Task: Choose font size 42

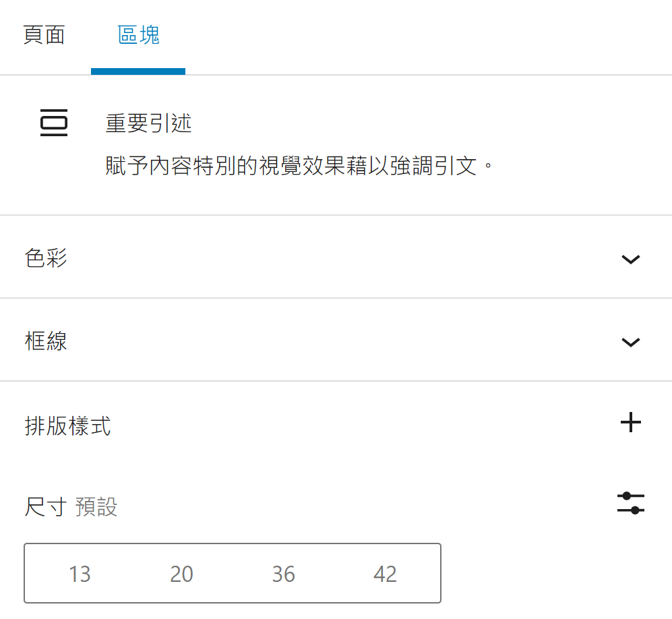Action: [386, 574]
